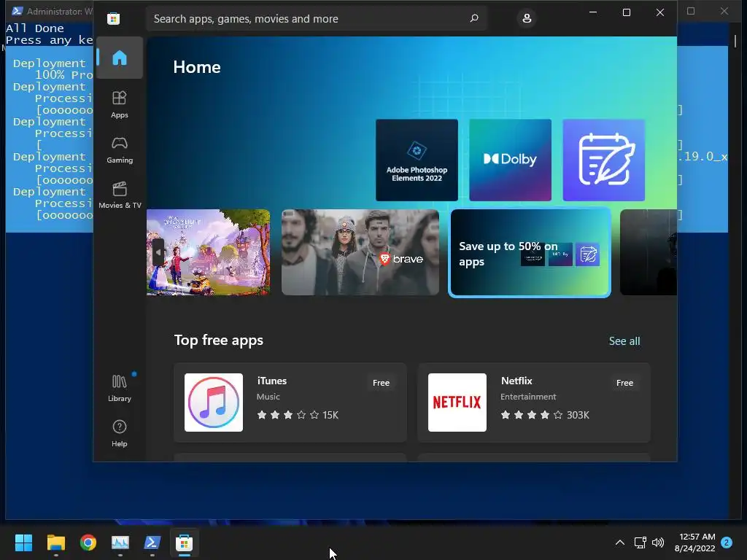This screenshot has height=560, width=747.
Task: Open File Explorer from the taskbar
Action: coord(55,542)
